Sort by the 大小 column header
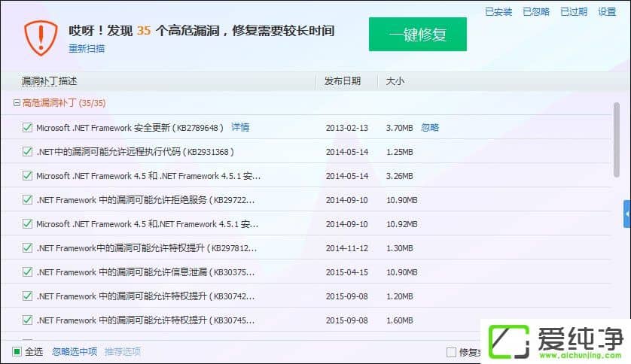631x364 pixels. pyautogui.click(x=395, y=80)
